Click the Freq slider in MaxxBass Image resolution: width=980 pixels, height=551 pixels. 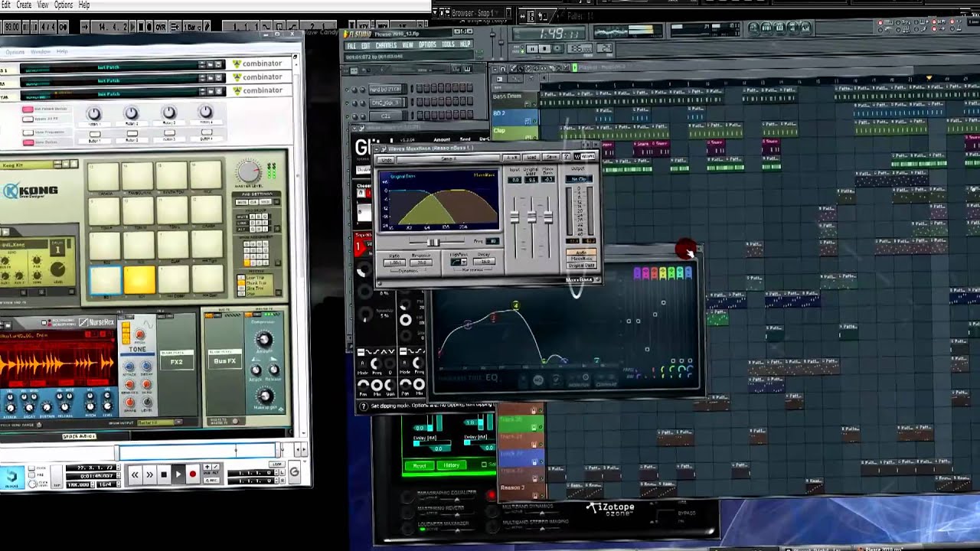click(x=433, y=242)
